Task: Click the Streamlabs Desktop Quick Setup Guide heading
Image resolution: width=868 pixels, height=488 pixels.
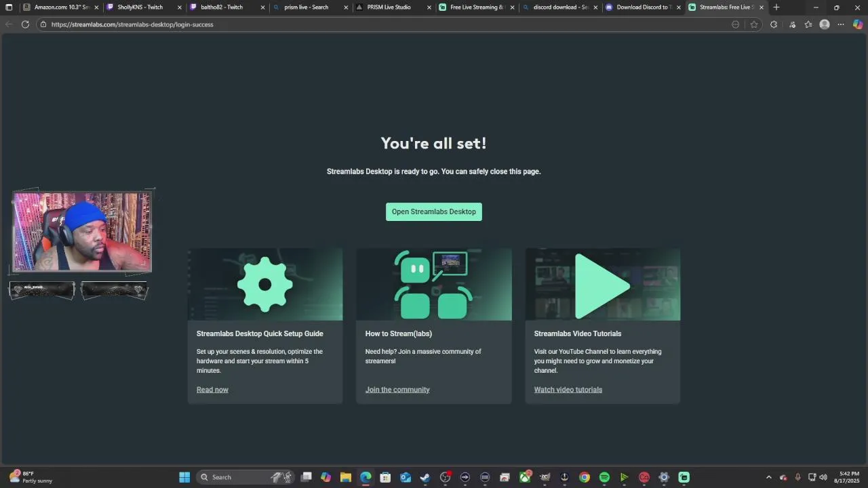Action: click(x=260, y=333)
